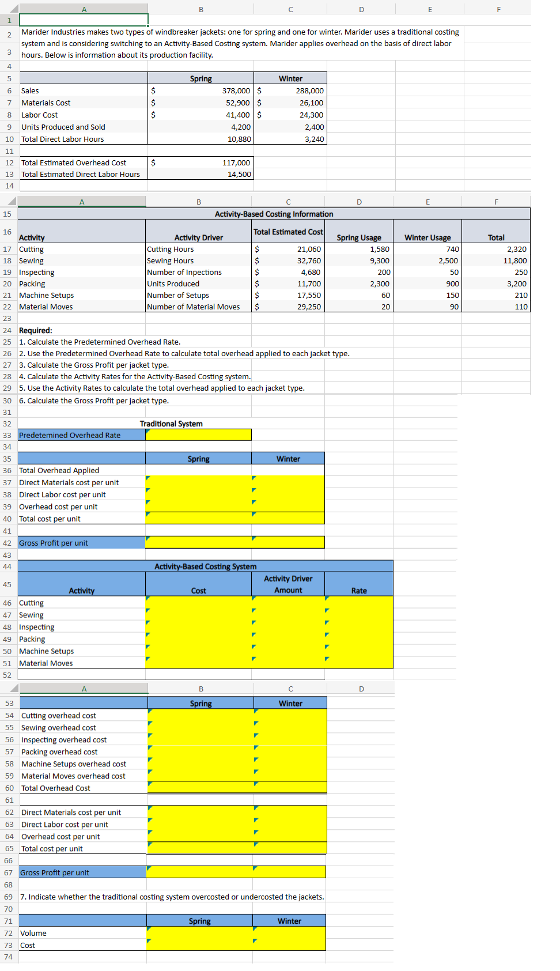Select the 32,760 sewing cost cell

click(x=288, y=260)
